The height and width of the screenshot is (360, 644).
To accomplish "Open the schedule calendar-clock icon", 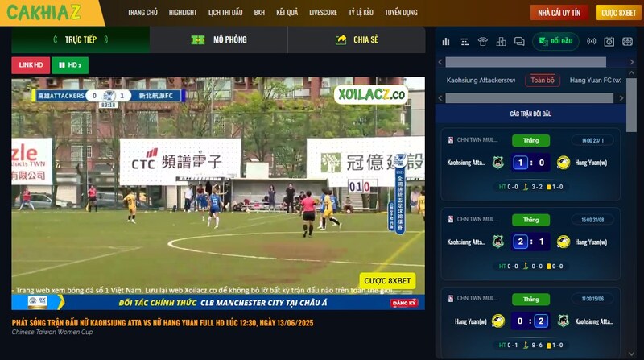I will click(609, 42).
